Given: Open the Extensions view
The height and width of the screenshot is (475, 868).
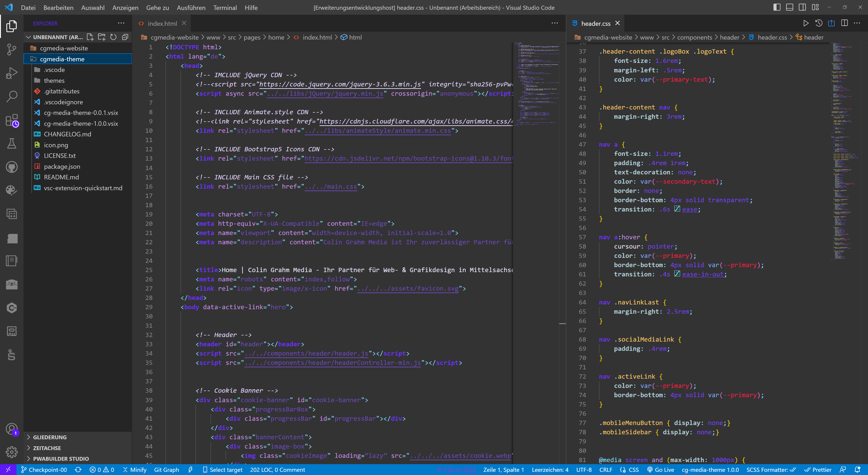Looking at the screenshot, I should pos(12,120).
